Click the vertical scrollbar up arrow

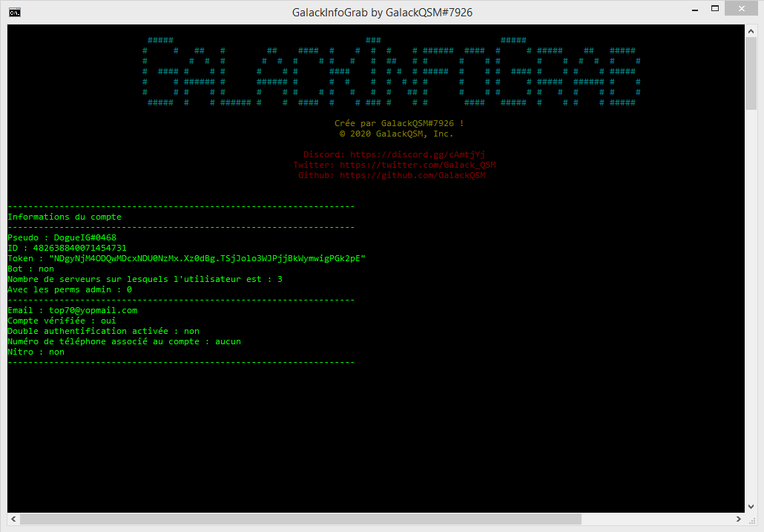[751, 31]
